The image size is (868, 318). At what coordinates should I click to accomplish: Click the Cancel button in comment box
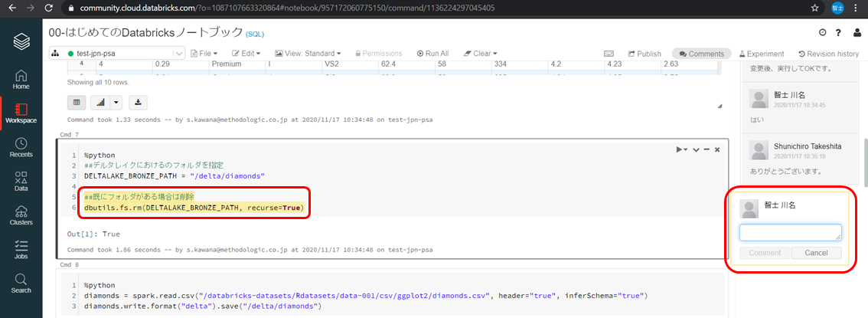click(816, 253)
